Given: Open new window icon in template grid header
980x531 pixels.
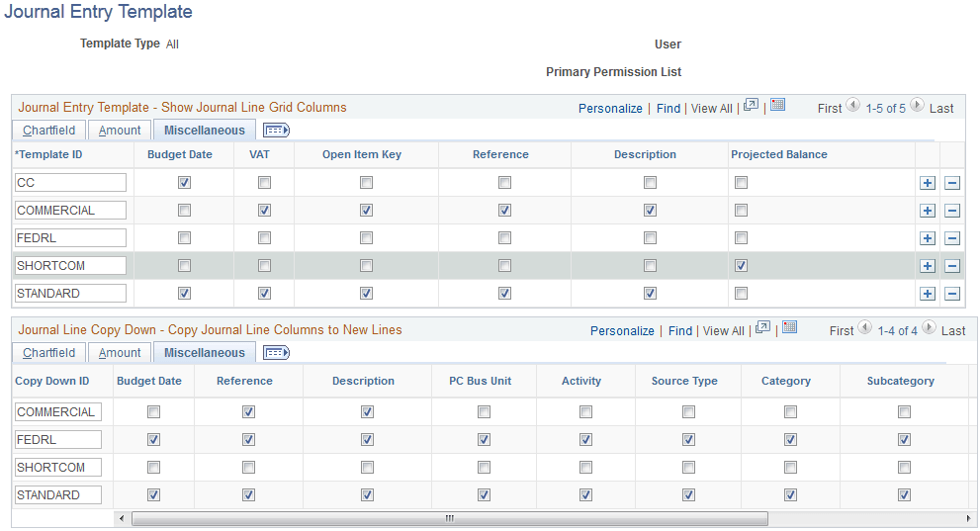Looking at the screenshot, I should [751, 106].
